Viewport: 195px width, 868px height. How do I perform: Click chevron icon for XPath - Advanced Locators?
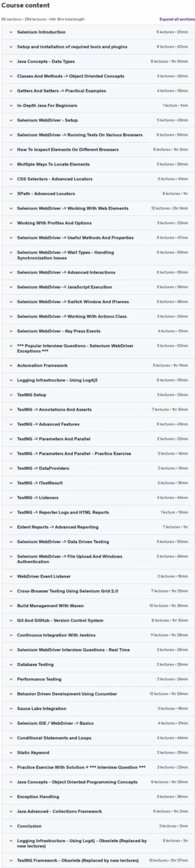tap(11, 194)
